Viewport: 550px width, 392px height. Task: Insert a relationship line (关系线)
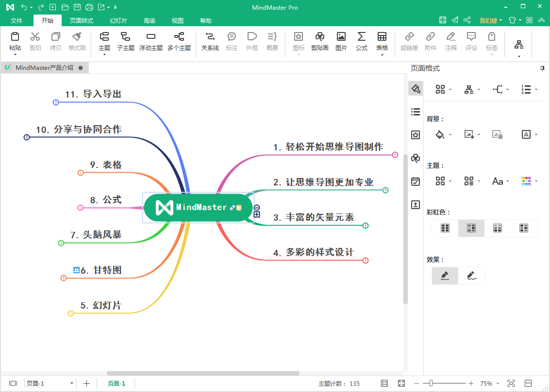point(210,41)
